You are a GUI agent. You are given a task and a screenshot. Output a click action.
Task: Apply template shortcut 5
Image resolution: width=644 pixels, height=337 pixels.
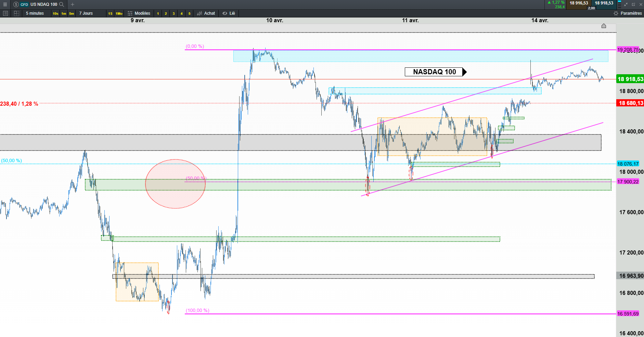click(190, 14)
